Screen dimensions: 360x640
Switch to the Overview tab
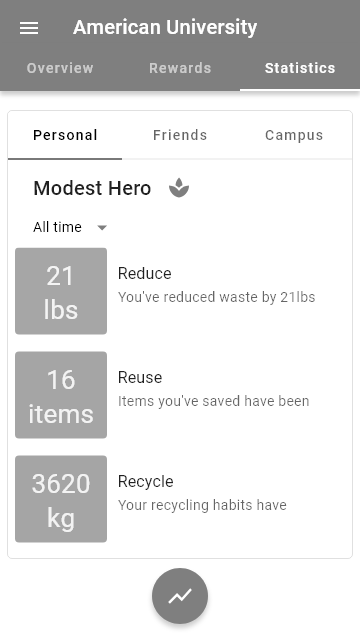point(60,68)
